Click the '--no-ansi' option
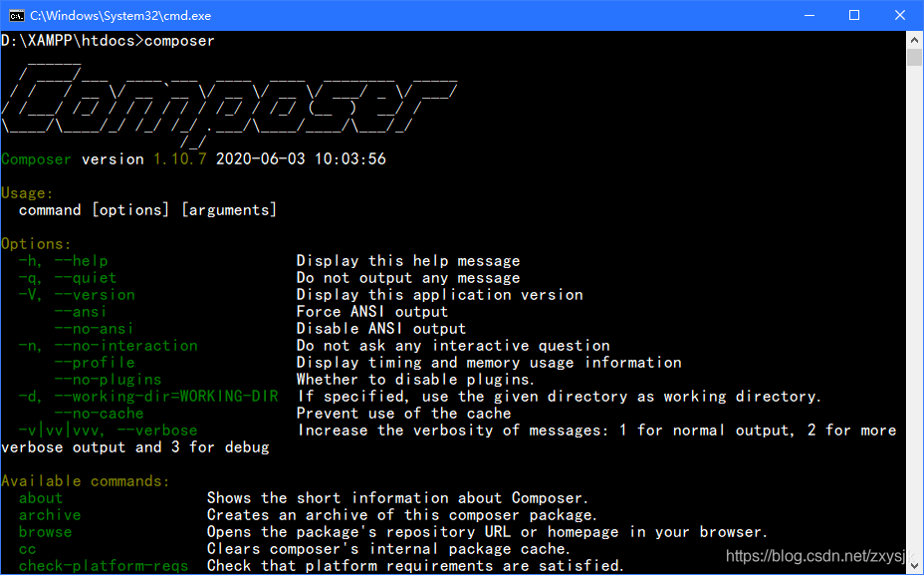The height and width of the screenshot is (575, 924). pos(95,329)
